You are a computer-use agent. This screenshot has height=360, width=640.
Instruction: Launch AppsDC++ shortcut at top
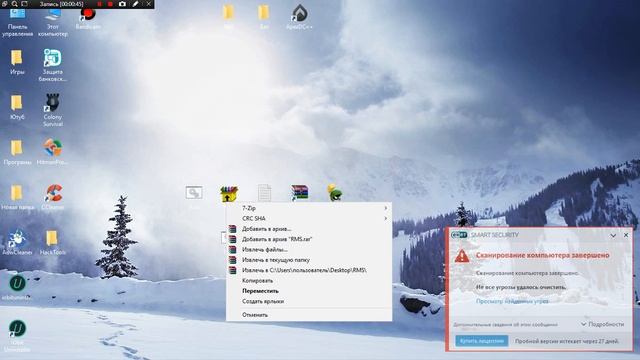[299, 17]
